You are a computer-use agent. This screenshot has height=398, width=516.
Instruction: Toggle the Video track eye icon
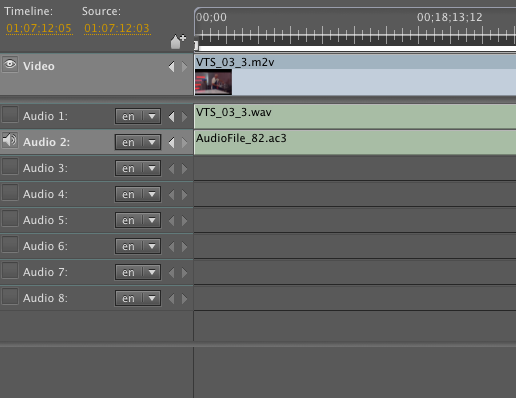[10, 64]
